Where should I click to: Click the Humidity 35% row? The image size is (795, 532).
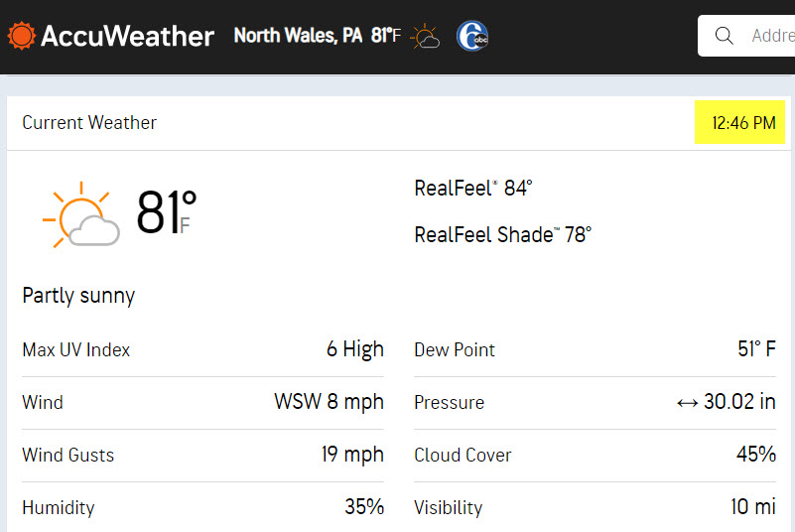tap(202, 507)
